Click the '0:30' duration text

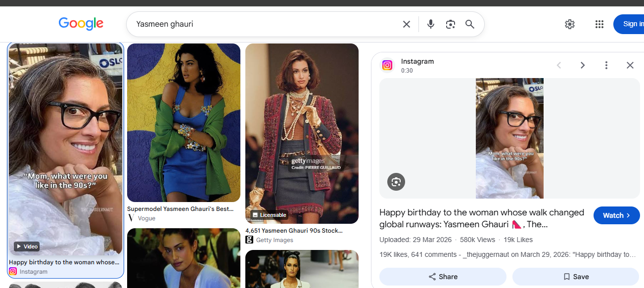click(407, 71)
